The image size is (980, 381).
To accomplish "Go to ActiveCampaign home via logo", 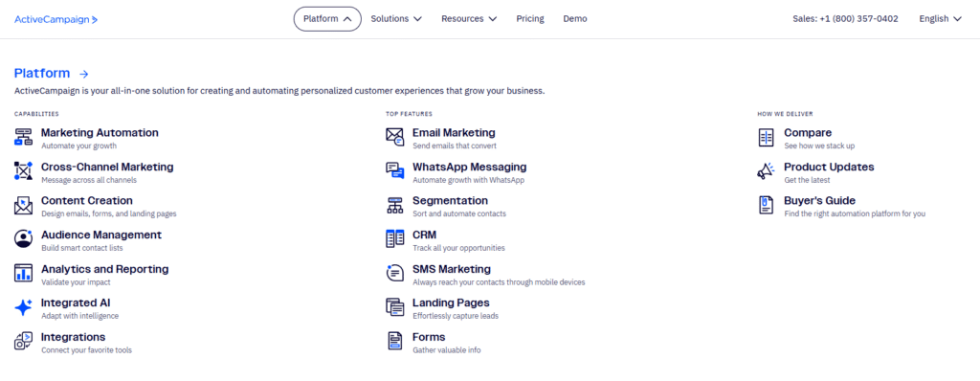I will 56,19.
